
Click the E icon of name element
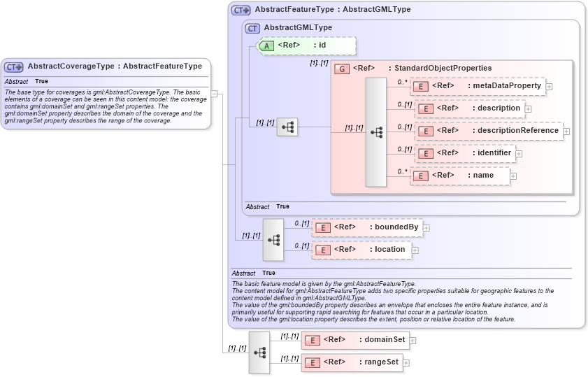(421, 176)
